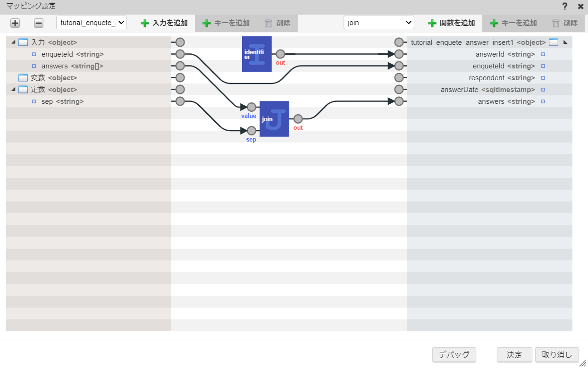This screenshot has width=588, height=368.
Task: Select the answerDate sqltimestamp output row
Action: (490, 90)
